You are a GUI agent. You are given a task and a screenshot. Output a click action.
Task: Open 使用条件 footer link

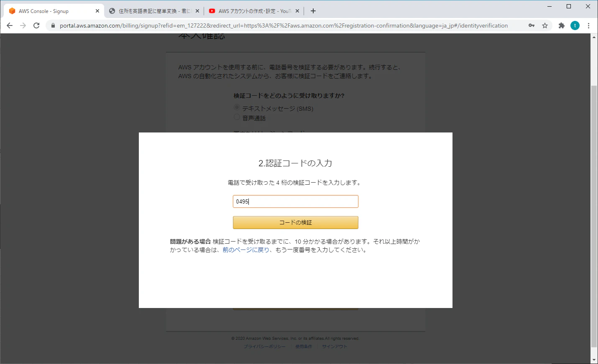[x=304, y=346]
